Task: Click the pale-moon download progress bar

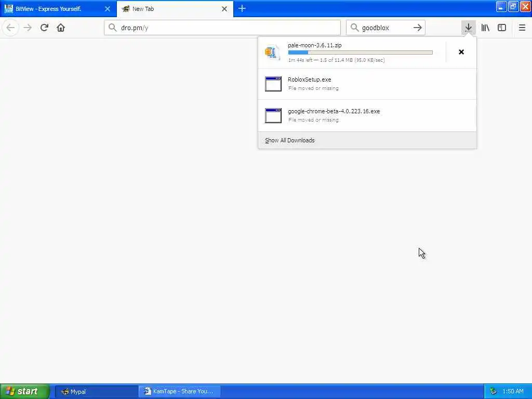Action: click(360, 52)
